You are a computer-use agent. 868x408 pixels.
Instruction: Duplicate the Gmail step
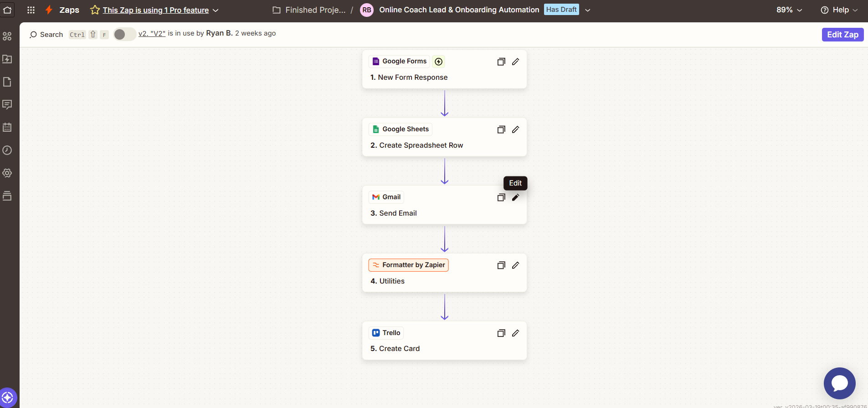501,197
